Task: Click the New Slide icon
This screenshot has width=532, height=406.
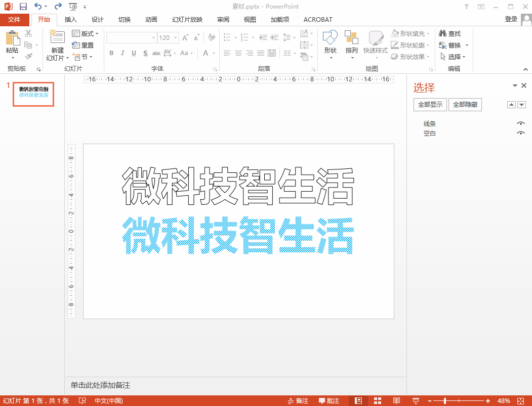Action: (x=57, y=37)
